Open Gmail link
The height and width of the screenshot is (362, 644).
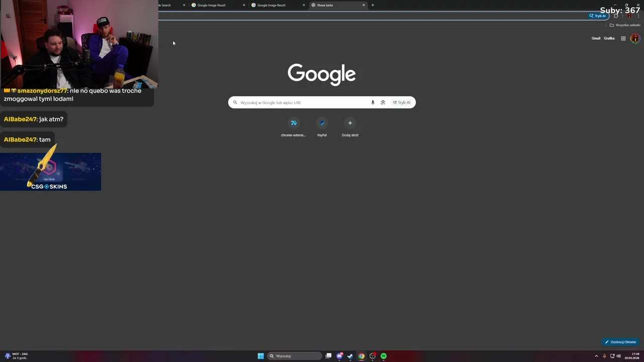click(596, 38)
